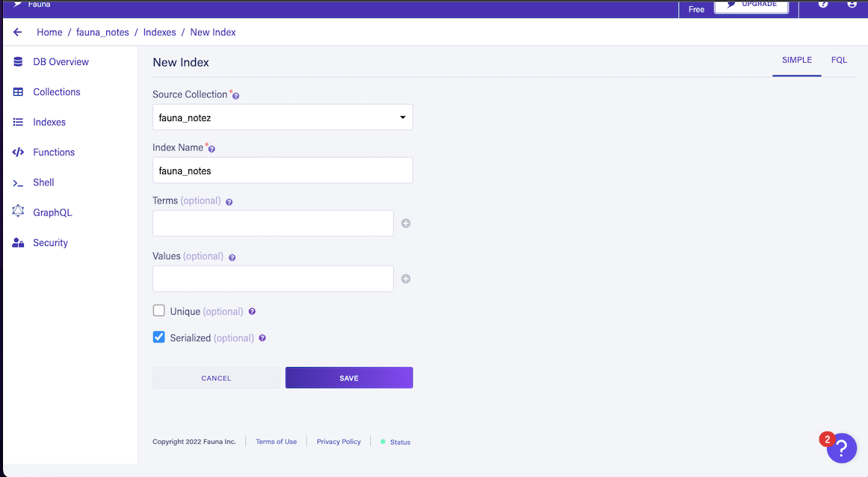Go to Indexes in sidebar
The image size is (868, 477).
point(49,123)
